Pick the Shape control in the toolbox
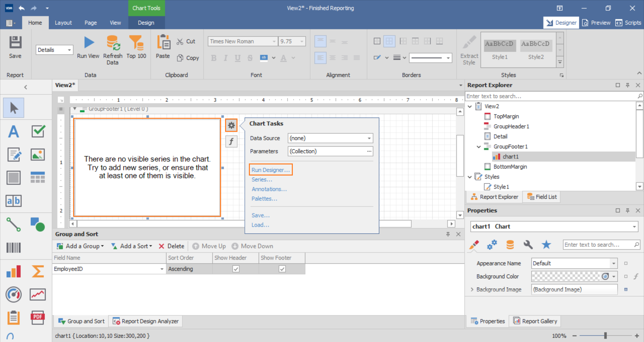 [x=38, y=224]
